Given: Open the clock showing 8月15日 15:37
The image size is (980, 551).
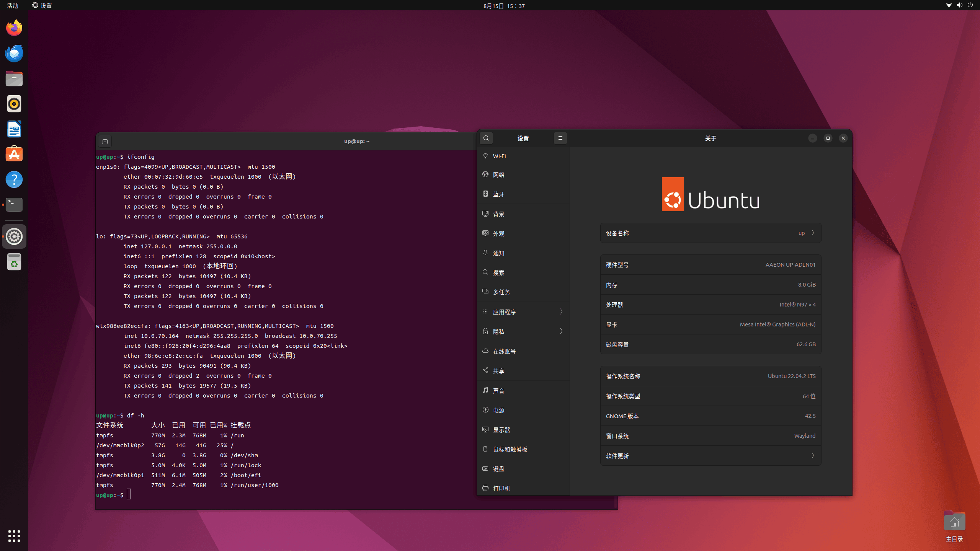Looking at the screenshot, I should click(x=504, y=6).
